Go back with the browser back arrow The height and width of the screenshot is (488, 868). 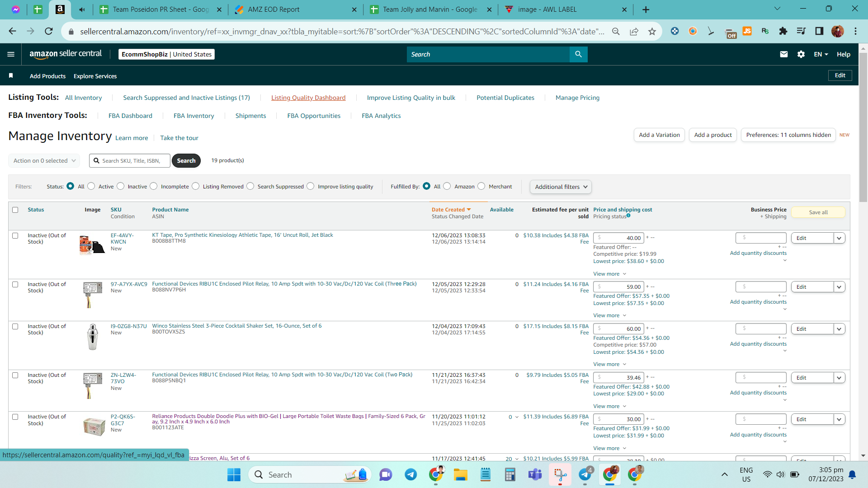click(x=12, y=31)
